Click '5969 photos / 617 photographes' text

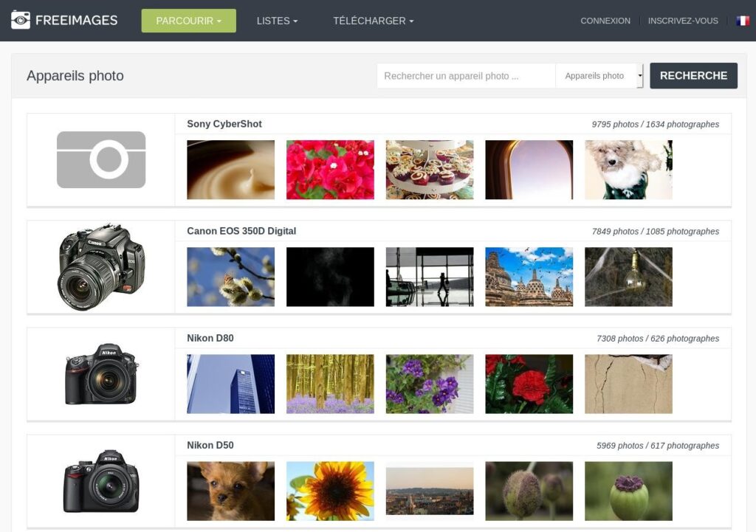pyautogui.click(x=658, y=445)
